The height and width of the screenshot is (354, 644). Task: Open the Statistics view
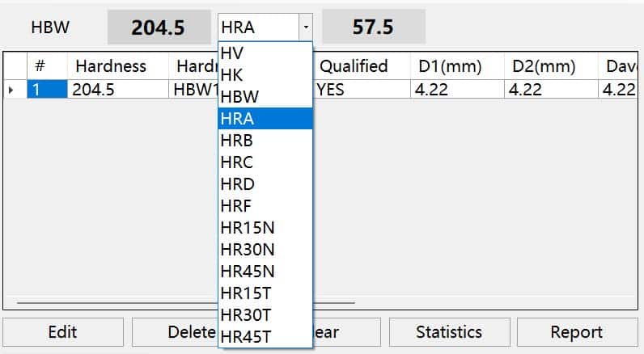pyautogui.click(x=448, y=331)
